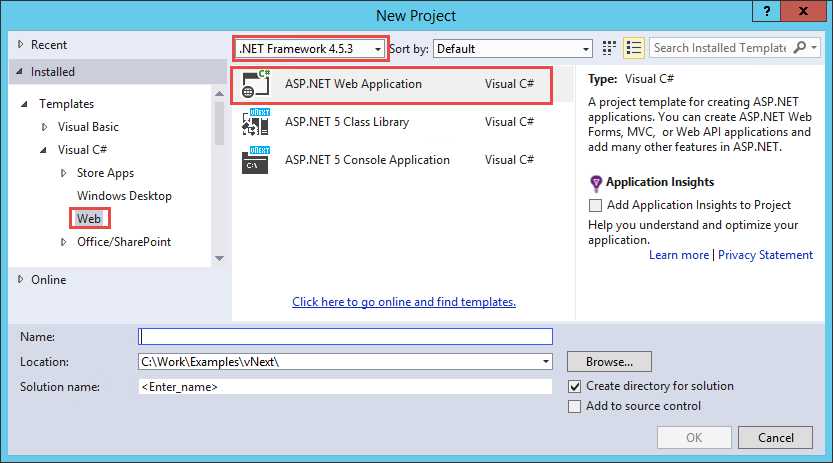The height and width of the screenshot is (463, 833).
Task: Open search options dropdown arrow
Action: point(813,48)
